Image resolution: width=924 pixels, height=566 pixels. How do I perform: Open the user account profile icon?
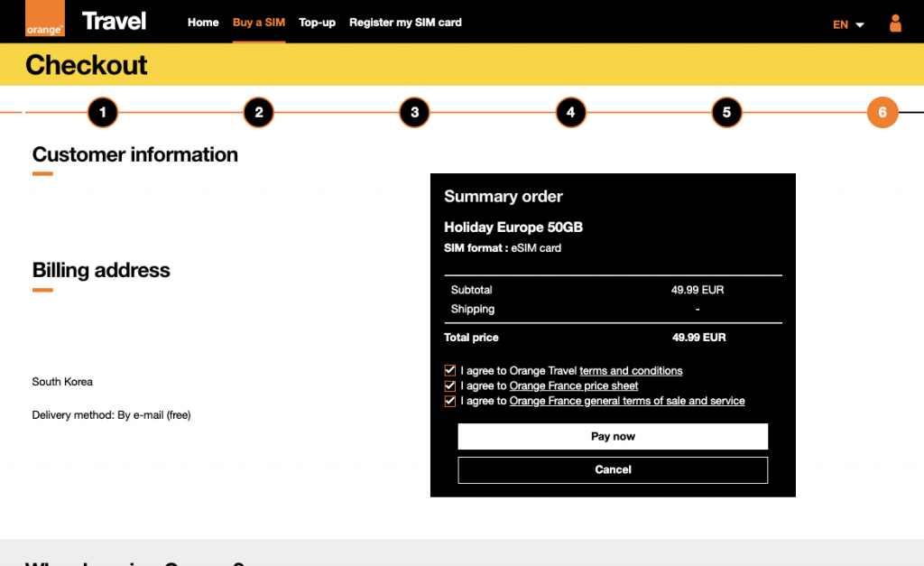tap(895, 23)
